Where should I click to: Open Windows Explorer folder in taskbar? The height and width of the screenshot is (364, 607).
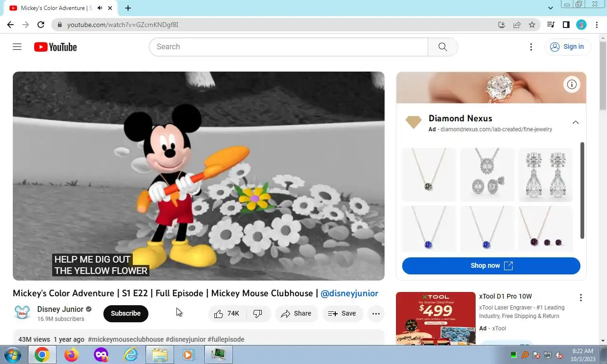(160, 355)
